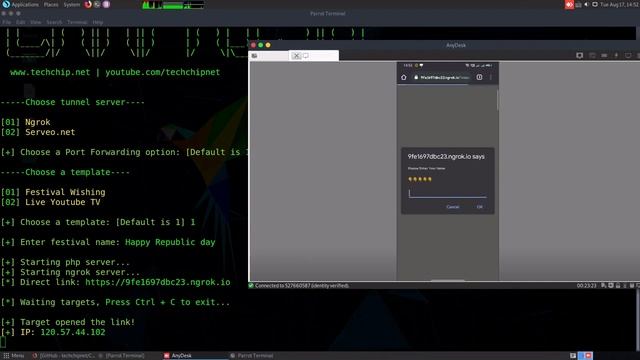Click the AnyDesk toolbar chat/monitor icon

[x=580, y=55]
